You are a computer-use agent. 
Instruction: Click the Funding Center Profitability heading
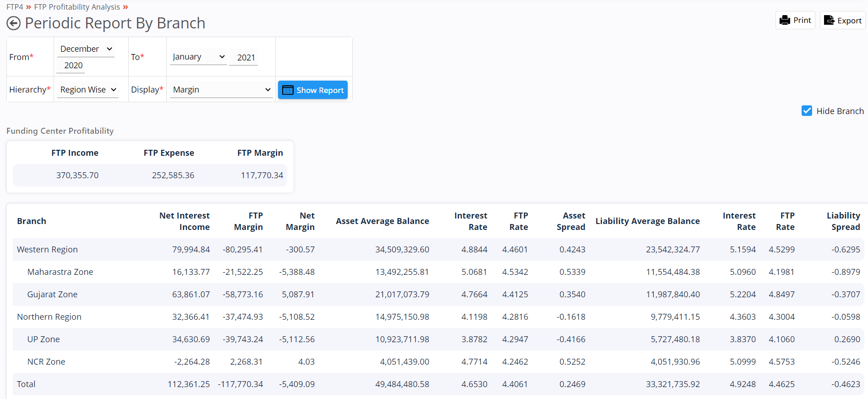point(60,131)
